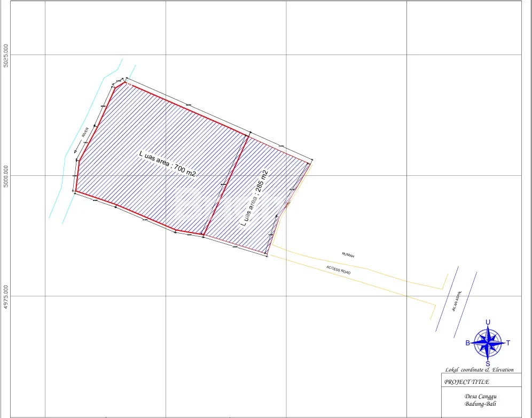Click the compass rose symbol
The height and width of the screenshot is (418, 532).
(488, 343)
